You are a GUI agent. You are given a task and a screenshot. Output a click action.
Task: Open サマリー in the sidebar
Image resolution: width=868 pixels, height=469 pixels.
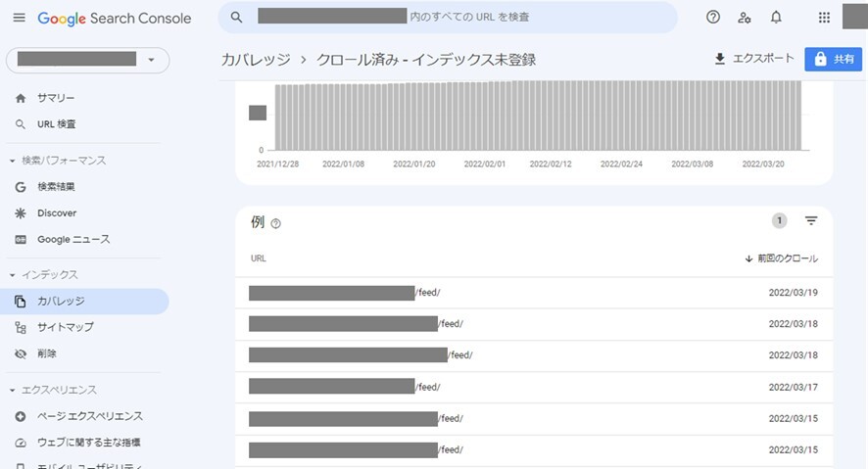point(56,98)
